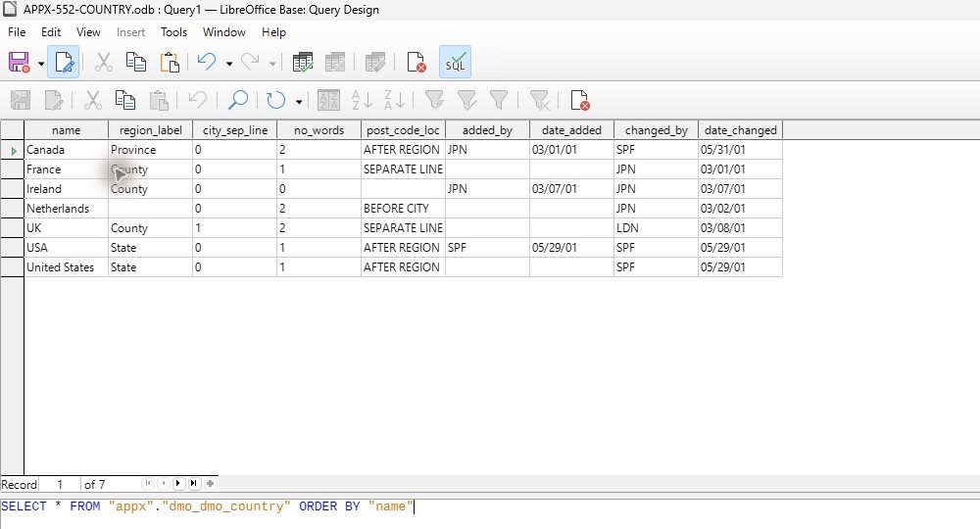Open the Refresh dropdown arrow
Screen dimensions: 980x529
coord(299,101)
